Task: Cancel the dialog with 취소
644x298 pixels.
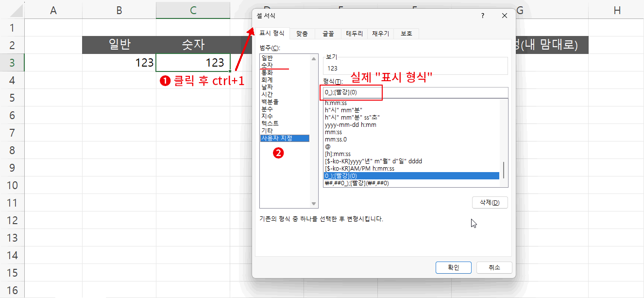Action: [494, 267]
